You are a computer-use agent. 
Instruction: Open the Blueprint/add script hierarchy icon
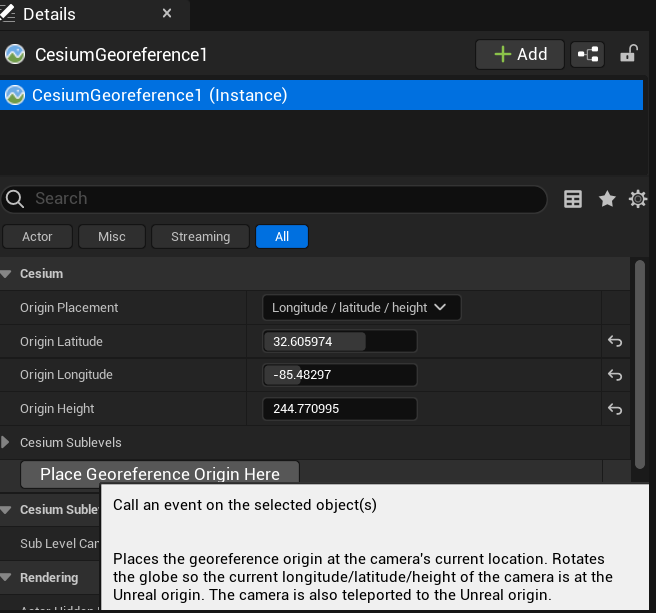pyautogui.click(x=587, y=54)
